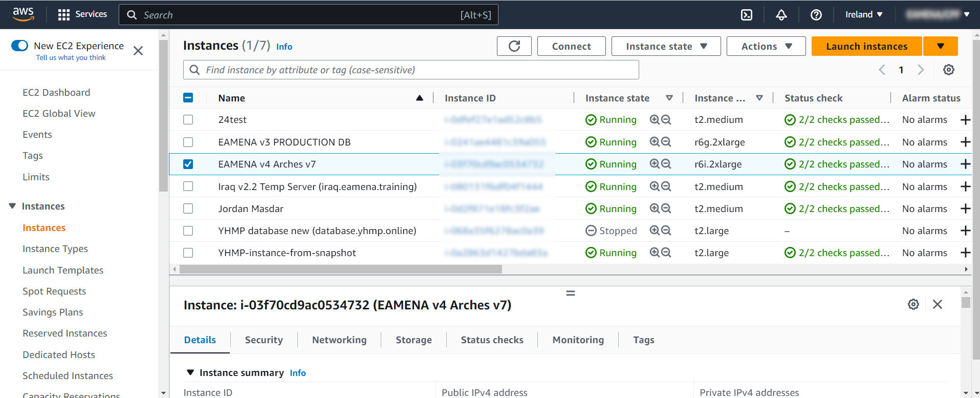Switch to the Storage tab
This screenshot has width=980, height=398.
click(414, 340)
